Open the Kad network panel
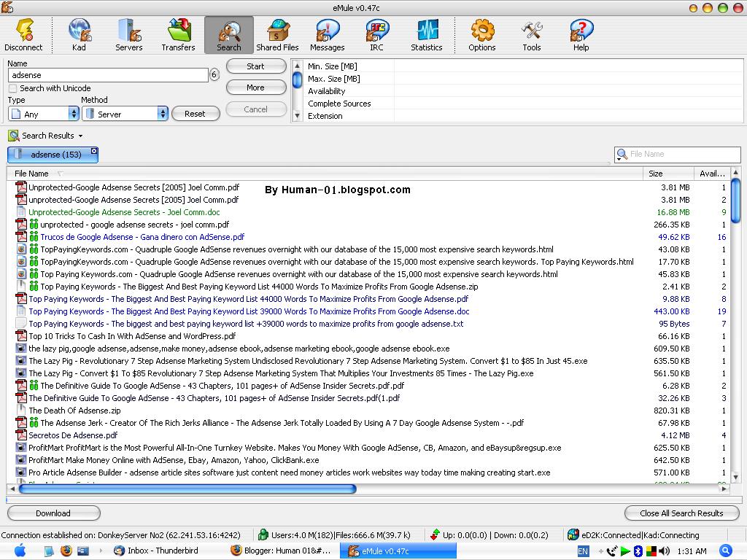This screenshot has width=747, height=560. point(79,35)
